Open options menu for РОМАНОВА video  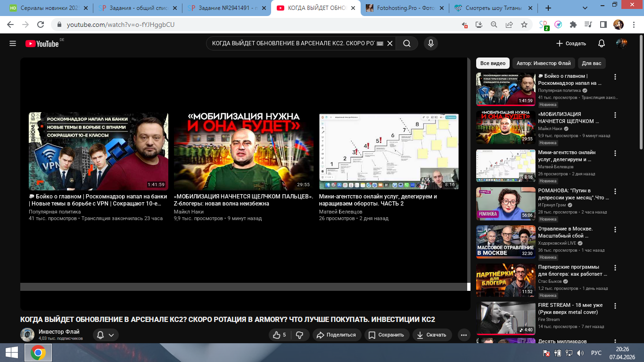[x=615, y=191]
